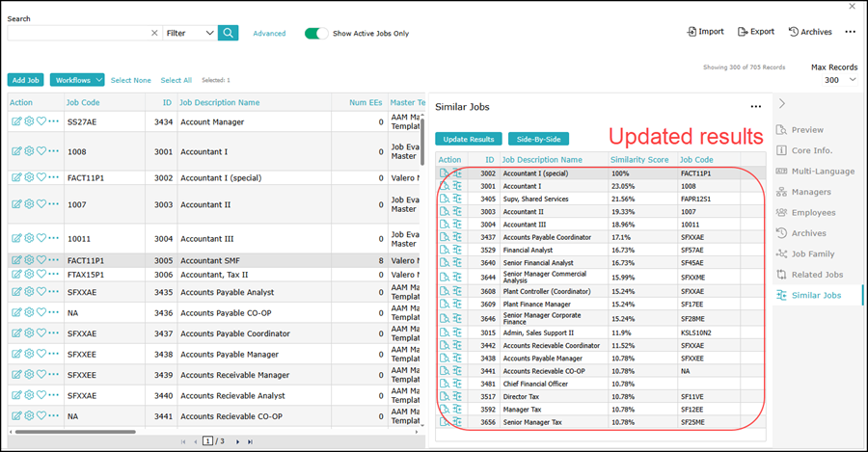Collapse the right side panel chevron

(x=782, y=103)
